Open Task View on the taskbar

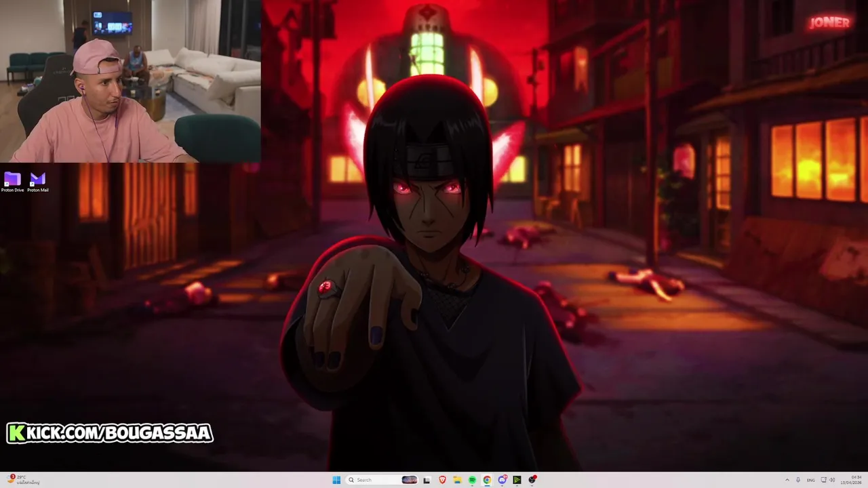click(427, 480)
